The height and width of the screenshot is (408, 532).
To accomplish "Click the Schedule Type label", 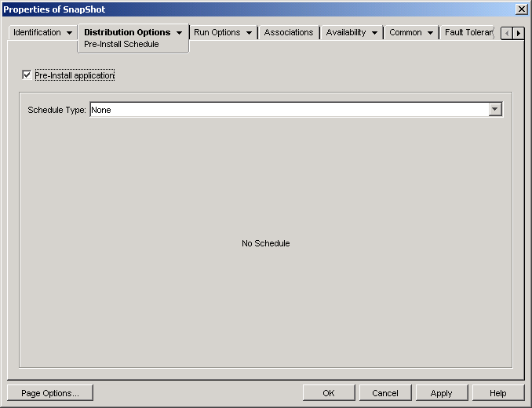I will coord(56,110).
